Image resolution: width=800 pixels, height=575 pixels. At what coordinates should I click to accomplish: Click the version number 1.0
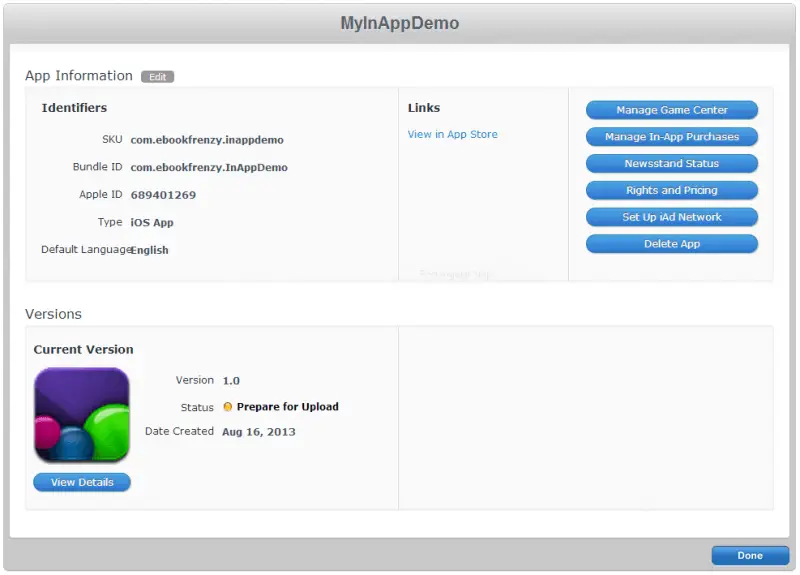231,381
